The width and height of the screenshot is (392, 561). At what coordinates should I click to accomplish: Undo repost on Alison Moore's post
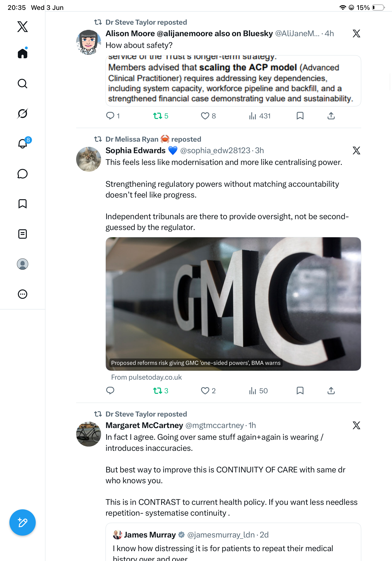pyautogui.click(x=161, y=116)
